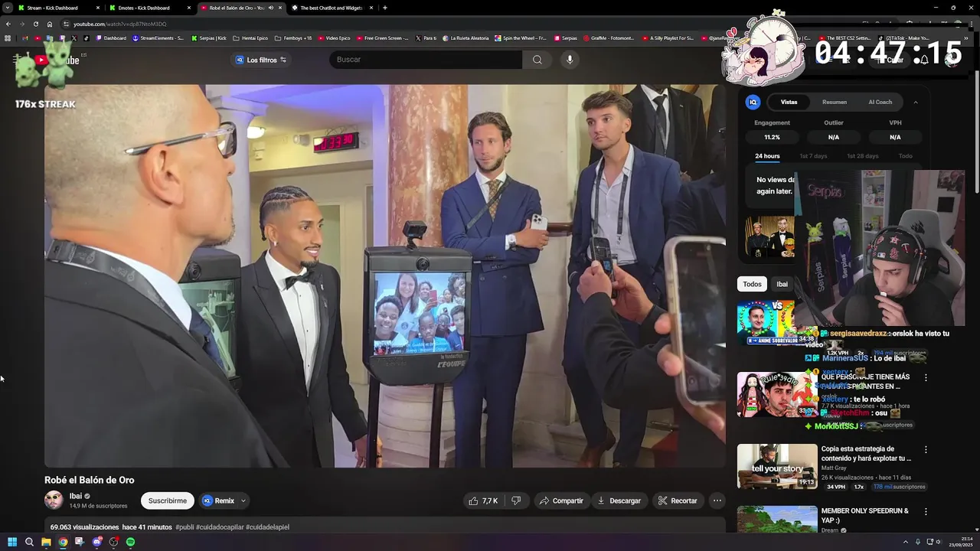Viewport: 980px width, 551px height.
Task: Click the Compartir share button
Action: pos(560,500)
